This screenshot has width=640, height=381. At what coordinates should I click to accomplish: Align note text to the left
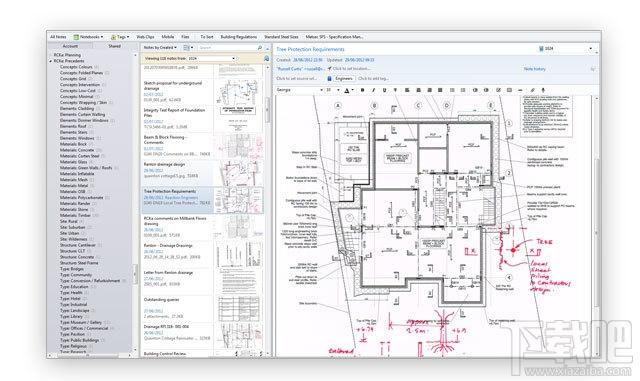[407, 90]
